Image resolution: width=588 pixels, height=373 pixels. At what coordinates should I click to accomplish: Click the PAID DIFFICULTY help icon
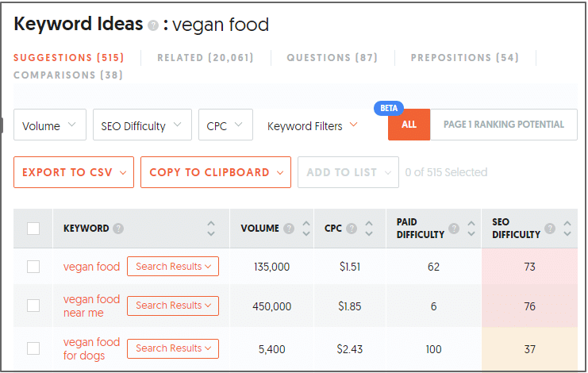[x=454, y=229]
